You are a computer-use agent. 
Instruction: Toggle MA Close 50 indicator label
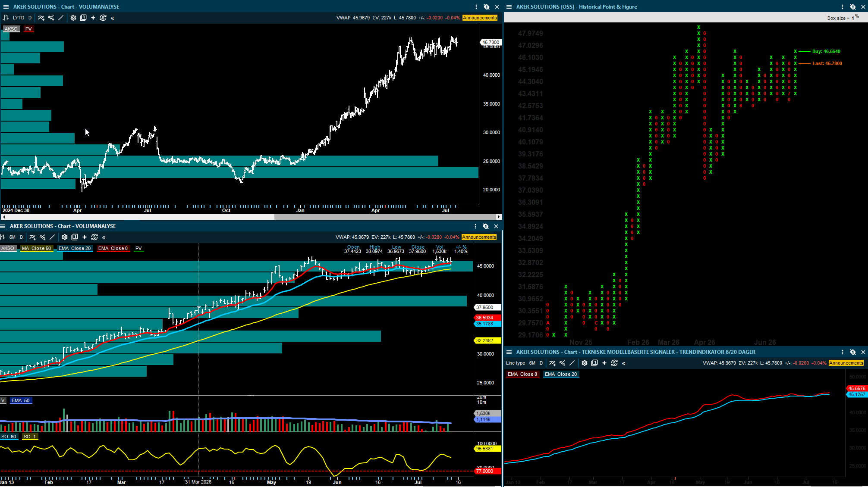pyautogui.click(x=36, y=248)
